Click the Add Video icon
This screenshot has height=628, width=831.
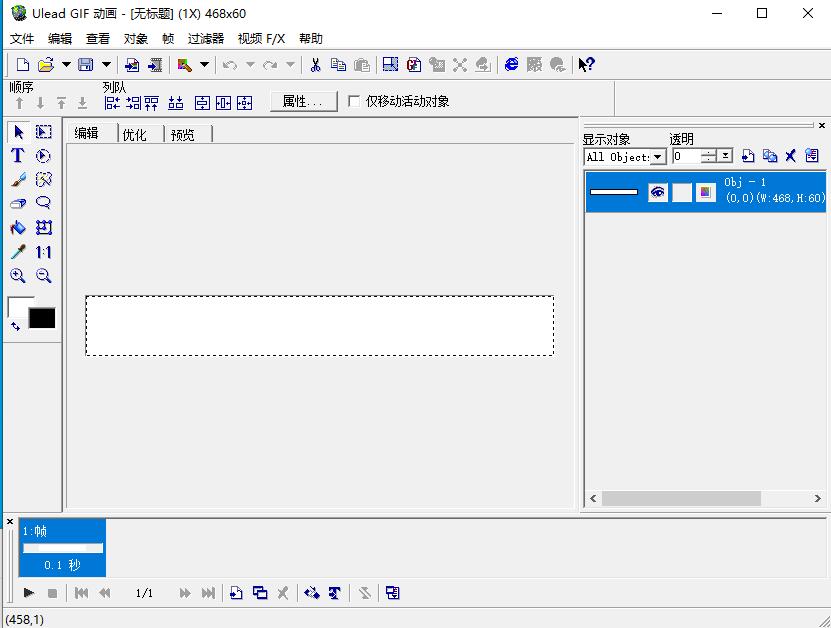[155, 65]
